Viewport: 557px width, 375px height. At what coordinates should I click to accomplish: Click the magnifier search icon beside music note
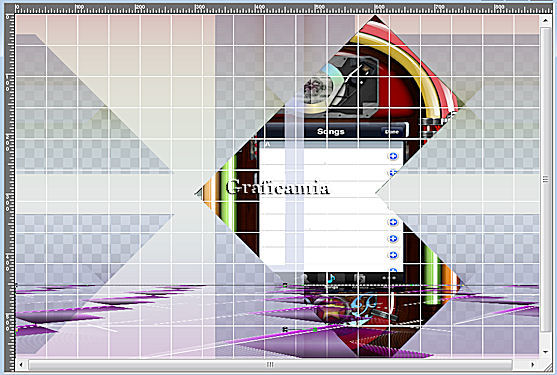(304, 278)
